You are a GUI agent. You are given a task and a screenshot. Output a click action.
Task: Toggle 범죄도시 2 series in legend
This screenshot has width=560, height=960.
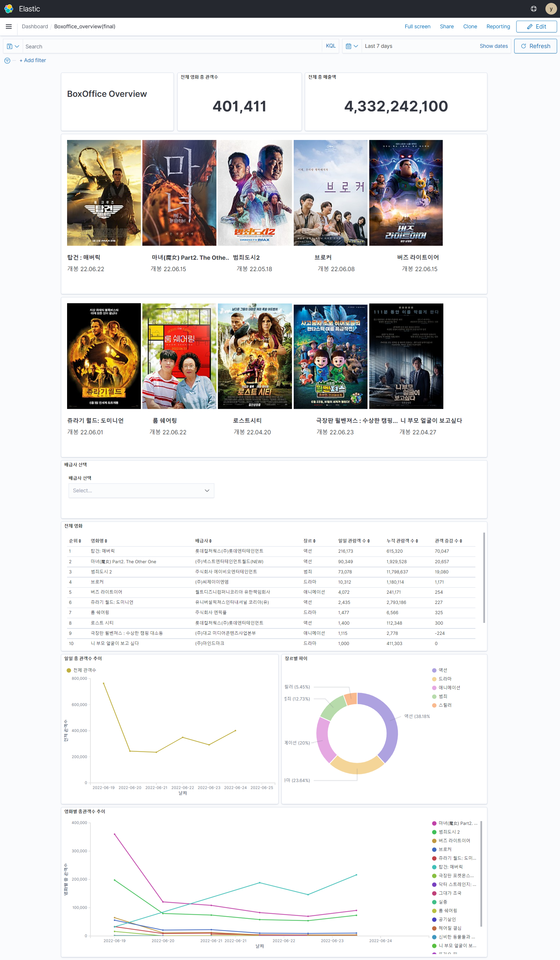[449, 832]
